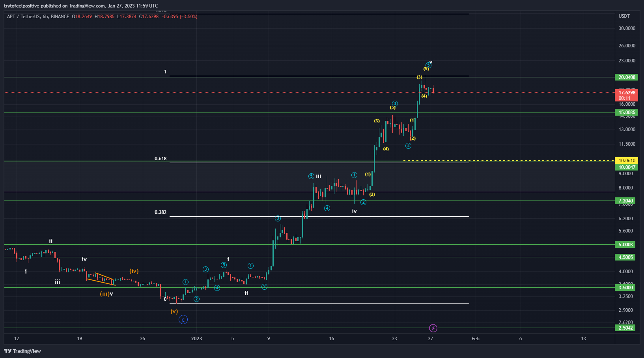
Task: Click the 16 date label on time axis
Action: point(332,339)
